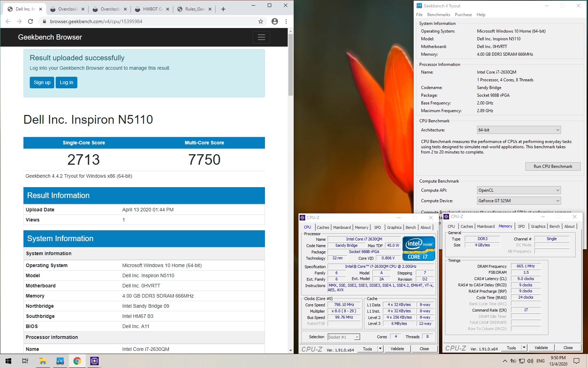Click Validate in CPU-Z CPU window

tap(397, 349)
